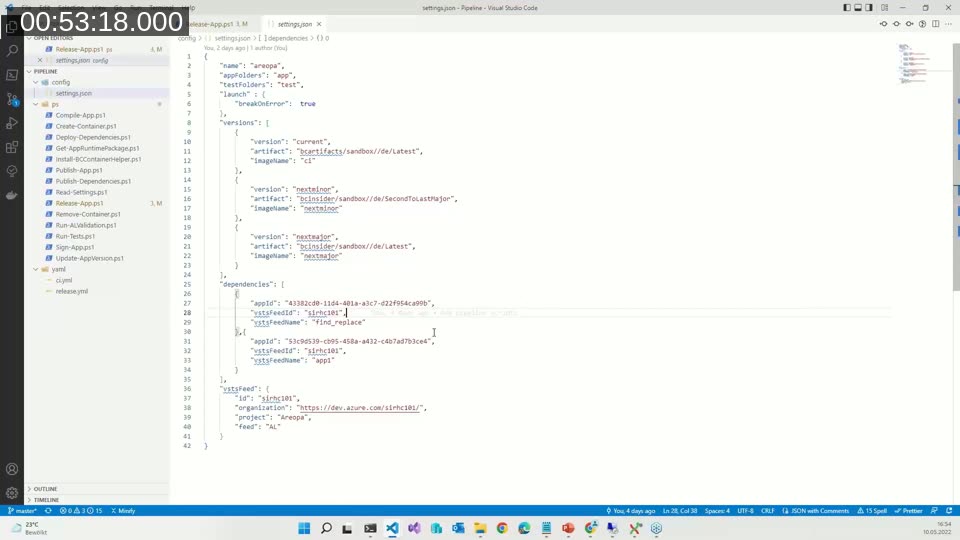This screenshot has height=540, width=960.
Task: Open File Explorer from the taskbar
Action: [x=480, y=528]
